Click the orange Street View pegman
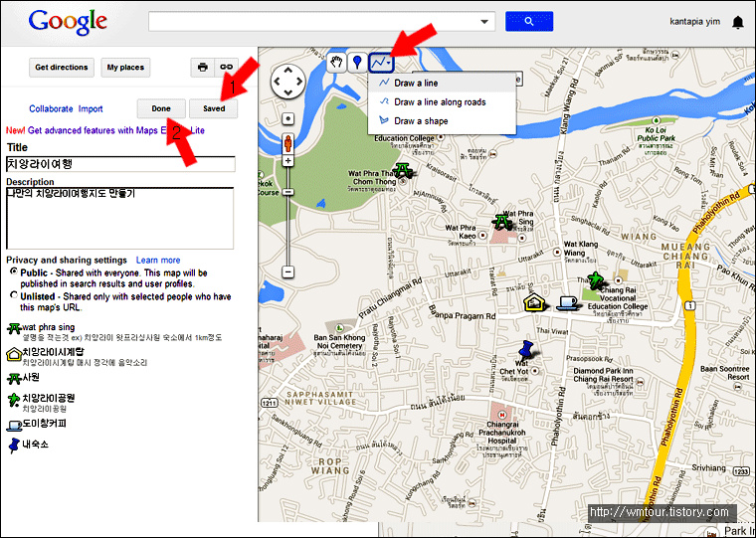 287,143
